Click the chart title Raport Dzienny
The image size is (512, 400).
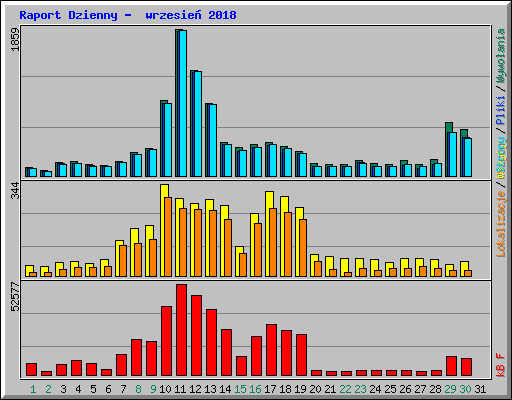tap(68, 15)
